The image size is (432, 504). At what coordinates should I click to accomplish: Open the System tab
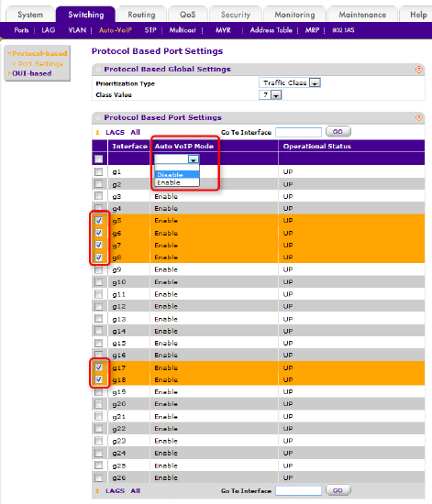click(30, 15)
